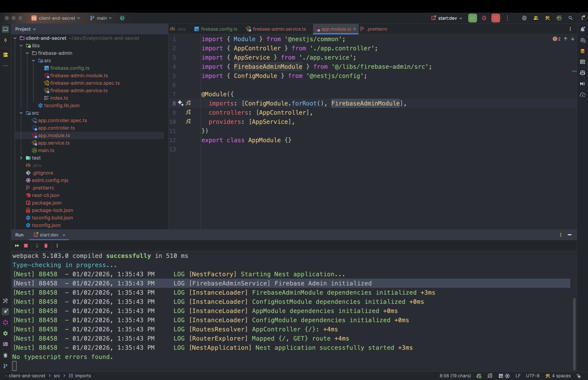Open the Git tool window icon at bottom left
588x380 pixels.
pyautogui.click(x=6, y=366)
